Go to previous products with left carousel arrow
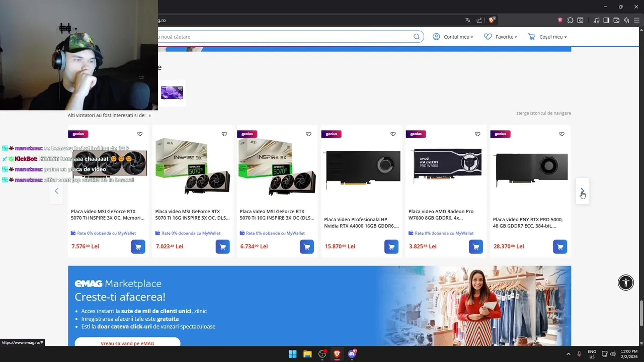644x362 pixels. click(56, 191)
